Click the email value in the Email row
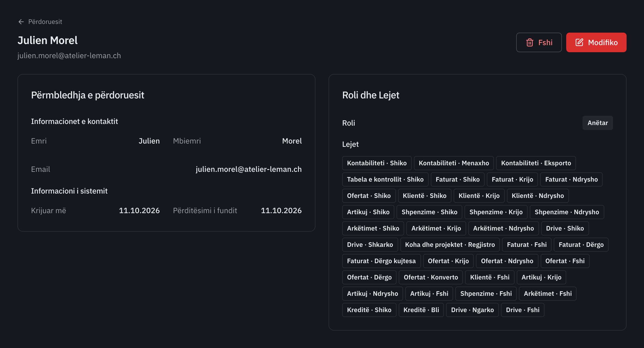 tap(249, 169)
